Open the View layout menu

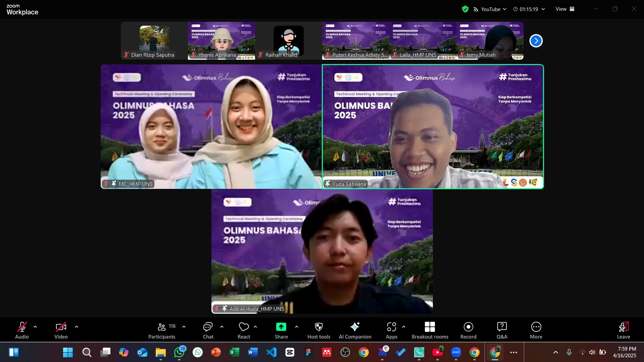[565, 9]
